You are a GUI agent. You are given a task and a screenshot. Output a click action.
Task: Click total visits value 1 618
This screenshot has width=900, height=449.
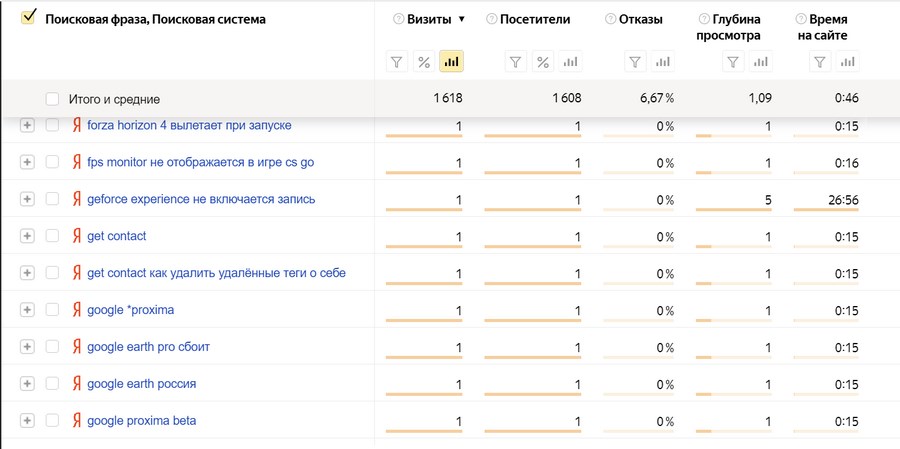coord(448,99)
